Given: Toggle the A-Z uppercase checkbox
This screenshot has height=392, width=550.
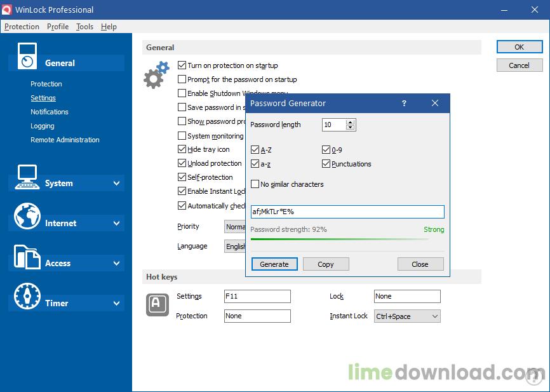Looking at the screenshot, I should (x=255, y=150).
